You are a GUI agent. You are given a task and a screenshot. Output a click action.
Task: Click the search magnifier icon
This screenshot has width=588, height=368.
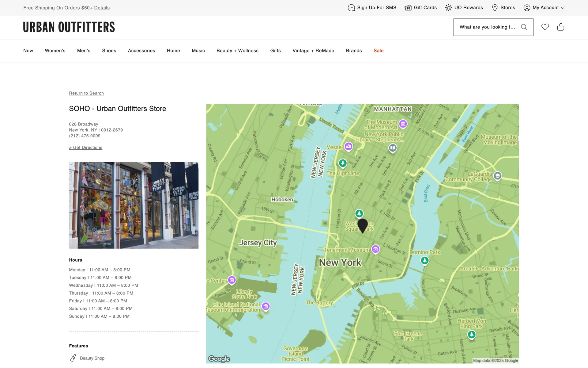pos(524,27)
